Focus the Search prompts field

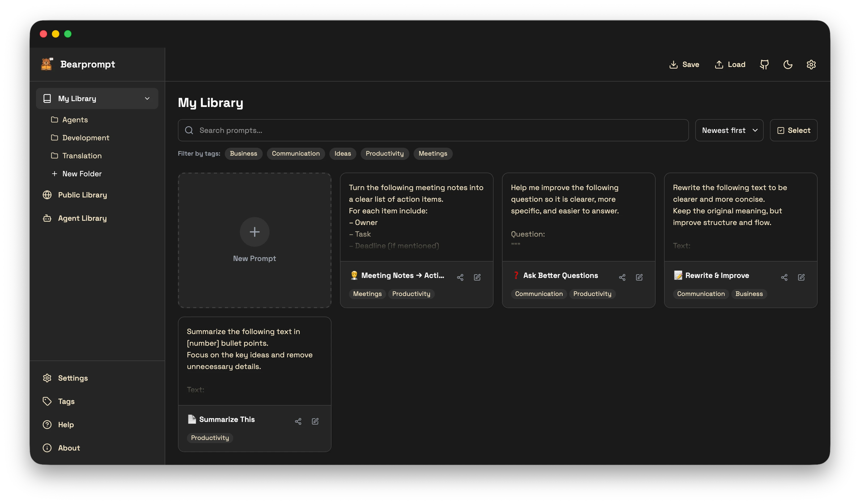(x=433, y=130)
